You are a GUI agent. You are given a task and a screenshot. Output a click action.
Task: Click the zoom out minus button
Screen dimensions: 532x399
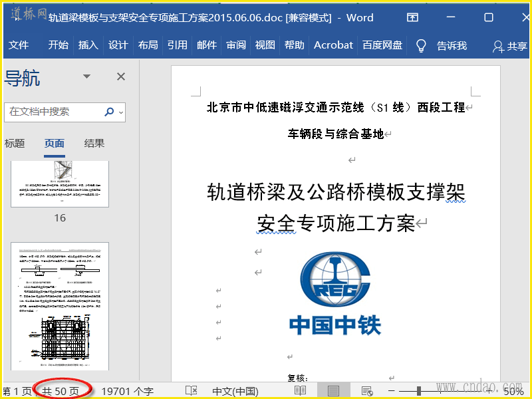click(391, 391)
